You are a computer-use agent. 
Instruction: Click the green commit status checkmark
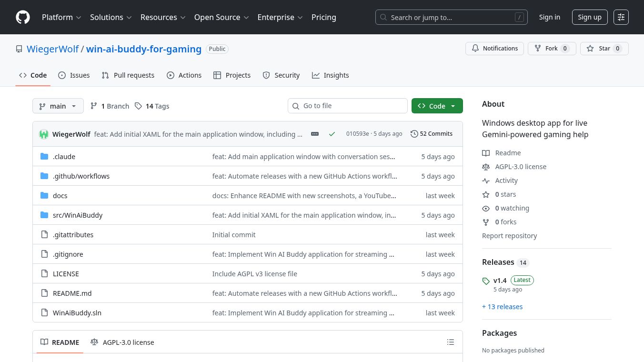click(332, 134)
